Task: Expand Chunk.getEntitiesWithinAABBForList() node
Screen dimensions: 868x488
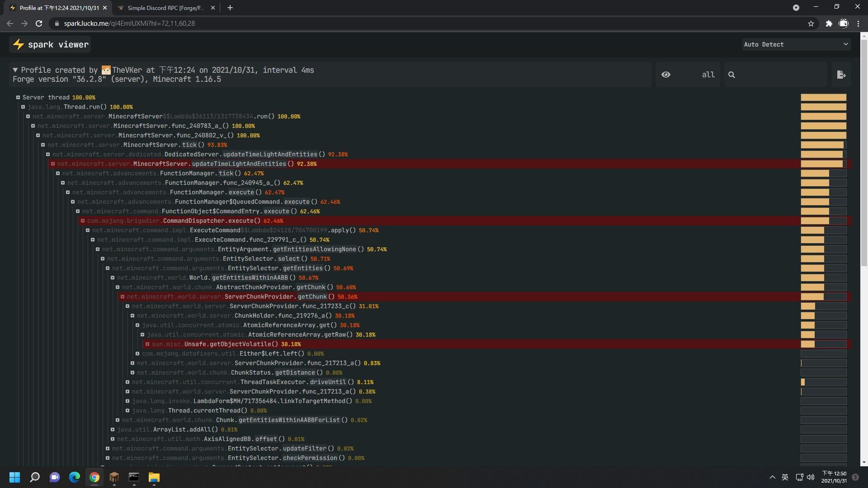Action: point(118,420)
